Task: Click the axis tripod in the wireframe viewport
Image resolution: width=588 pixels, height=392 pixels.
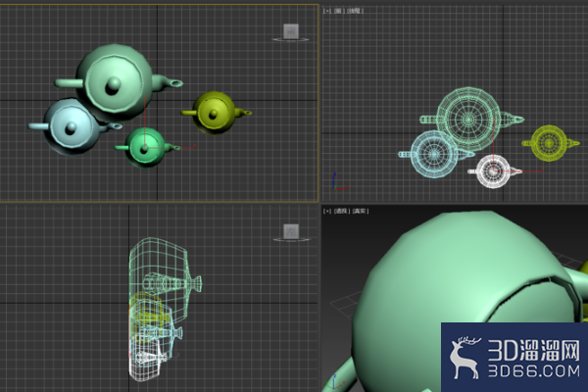Action: point(340,181)
